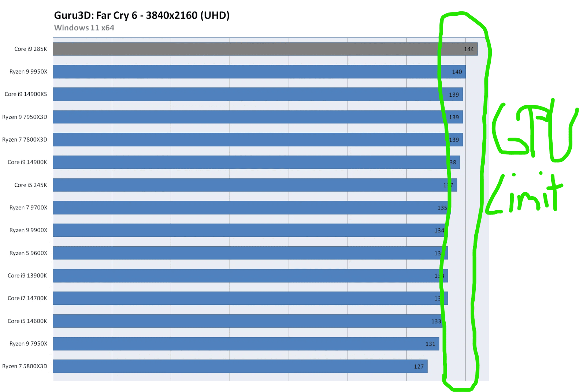
Task: Click the value "139" on the Core i9 14900KS bar
Action: 454,95
